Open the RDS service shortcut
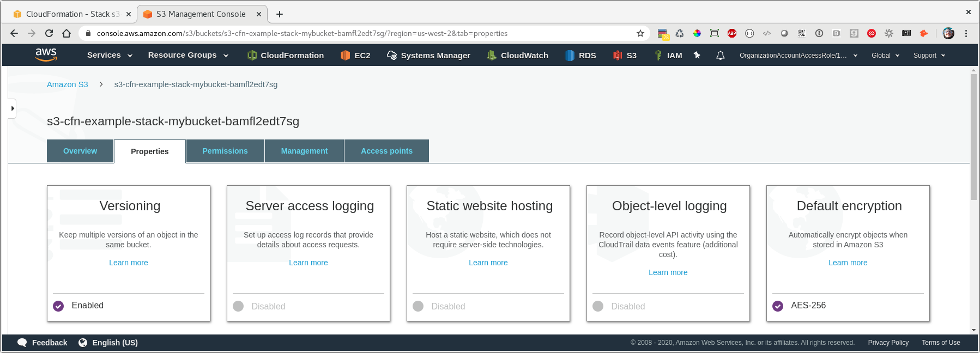980x353 pixels. coord(580,55)
